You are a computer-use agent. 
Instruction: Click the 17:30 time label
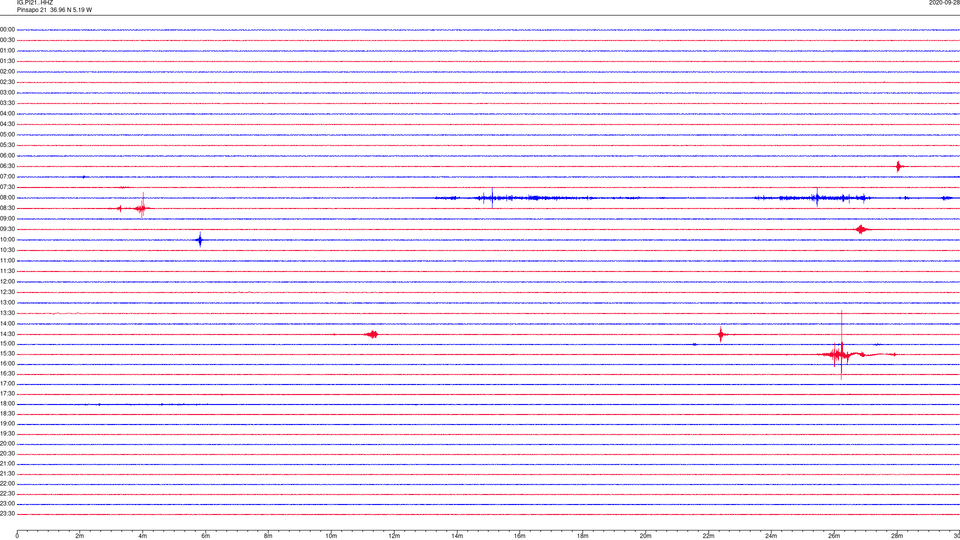coord(7,394)
